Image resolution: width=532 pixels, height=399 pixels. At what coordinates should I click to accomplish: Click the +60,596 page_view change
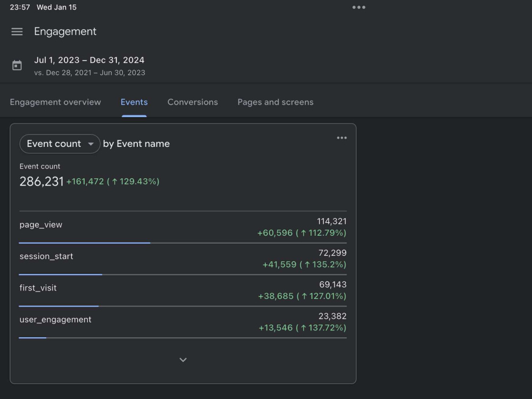click(x=275, y=233)
